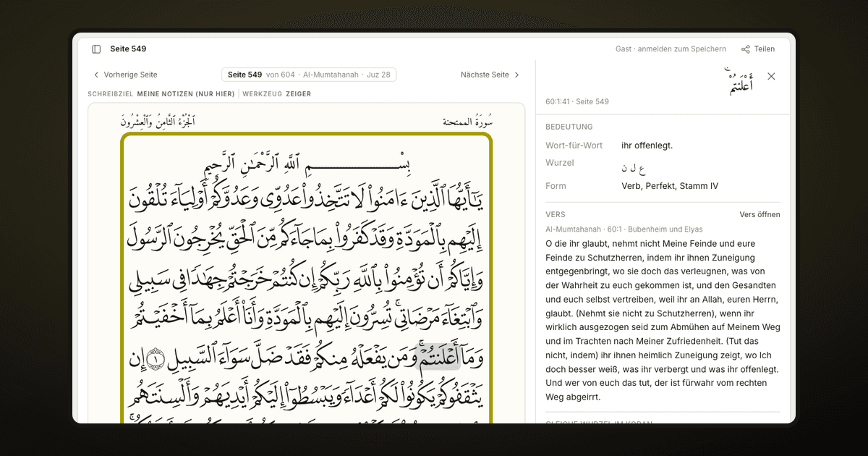Click the 'Wurzel' row label

560,163
